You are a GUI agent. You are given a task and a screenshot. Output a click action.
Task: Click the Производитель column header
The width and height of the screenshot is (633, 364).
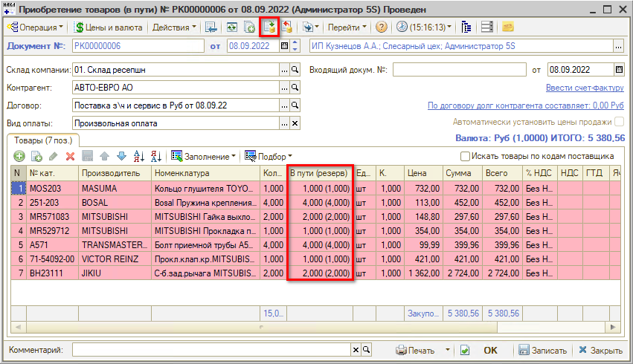tap(115, 173)
